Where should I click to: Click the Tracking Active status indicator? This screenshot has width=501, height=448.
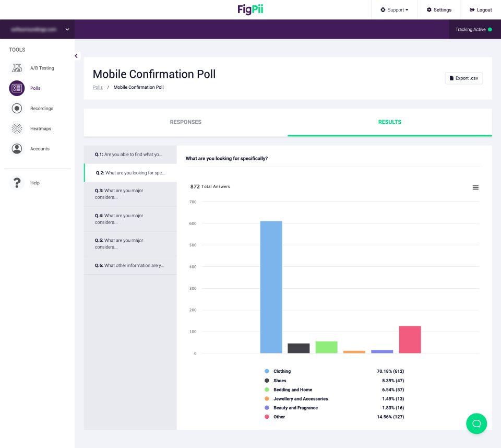point(473,29)
